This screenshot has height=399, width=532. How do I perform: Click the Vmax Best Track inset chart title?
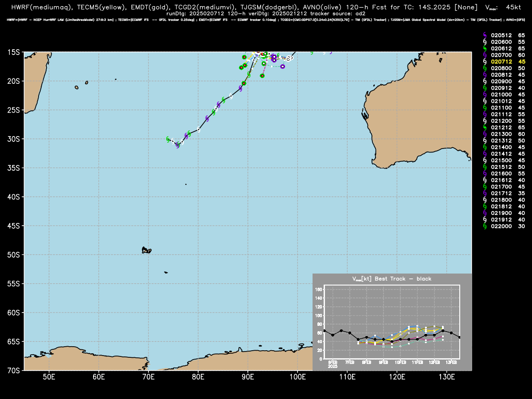(391, 279)
